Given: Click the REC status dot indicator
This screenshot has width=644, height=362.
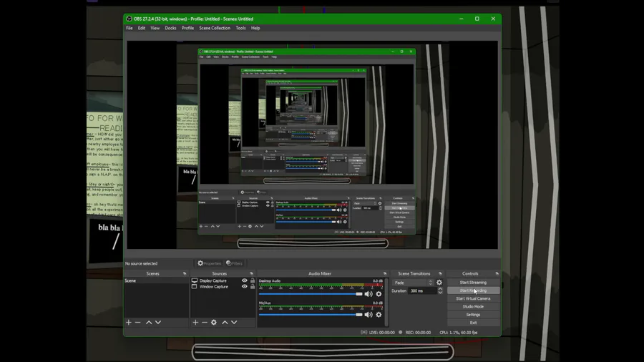Looking at the screenshot, I should pos(401,333).
